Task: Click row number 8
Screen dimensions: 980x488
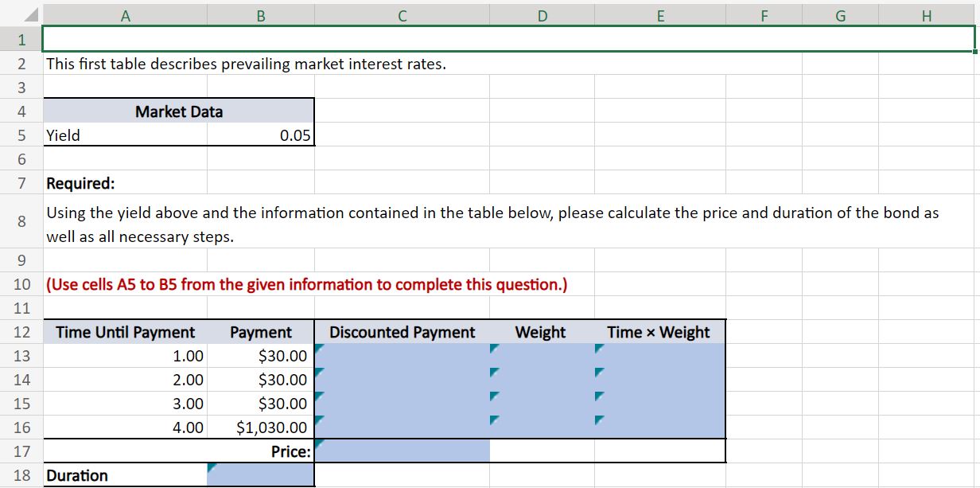Action: click(x=21, y=224)
